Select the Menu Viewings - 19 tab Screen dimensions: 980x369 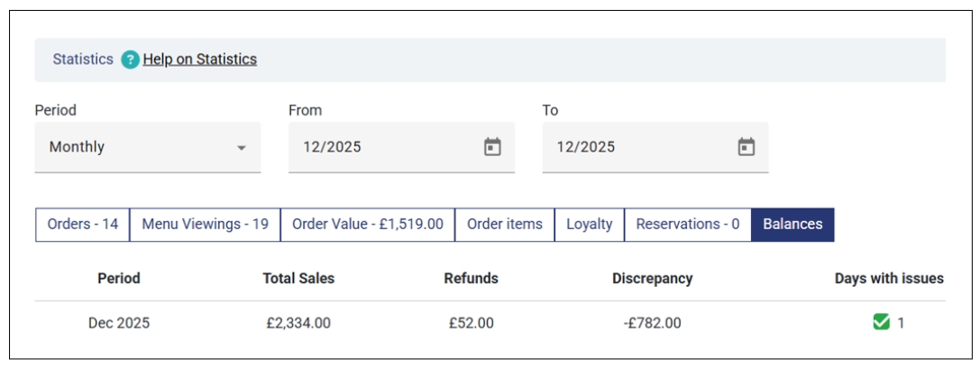[205, 225]
